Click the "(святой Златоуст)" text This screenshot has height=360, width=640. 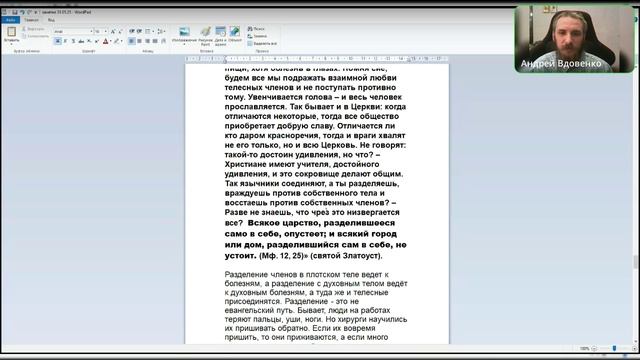346,256
